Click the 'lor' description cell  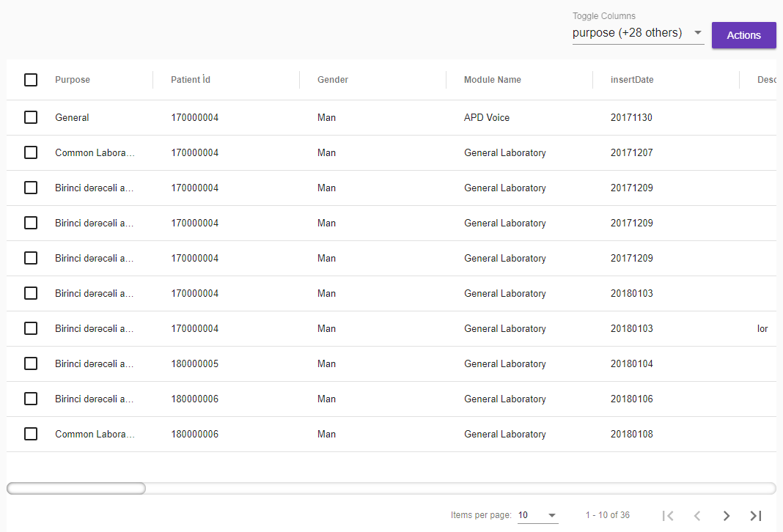[x=762, y=328]
